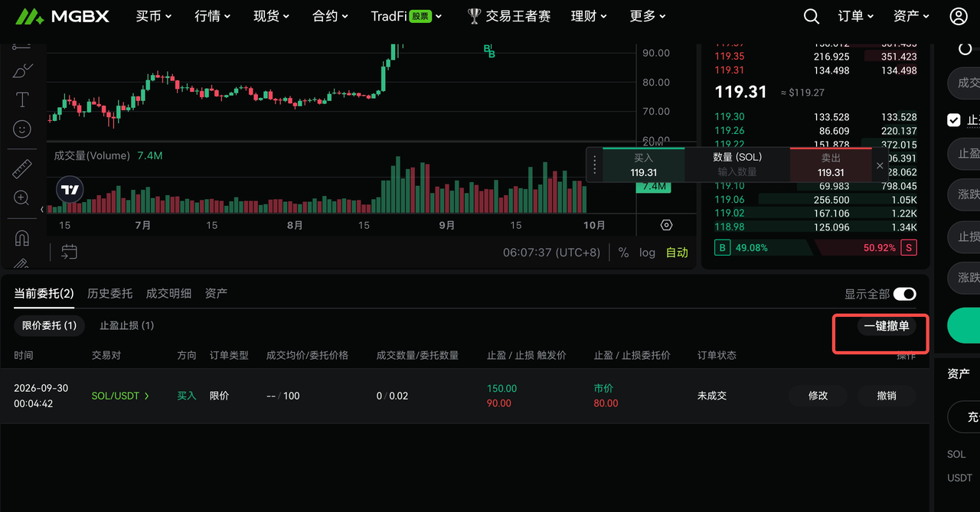Toggle log scale on chart
Viewport: 980px width, 512px height.
[647, 253]
